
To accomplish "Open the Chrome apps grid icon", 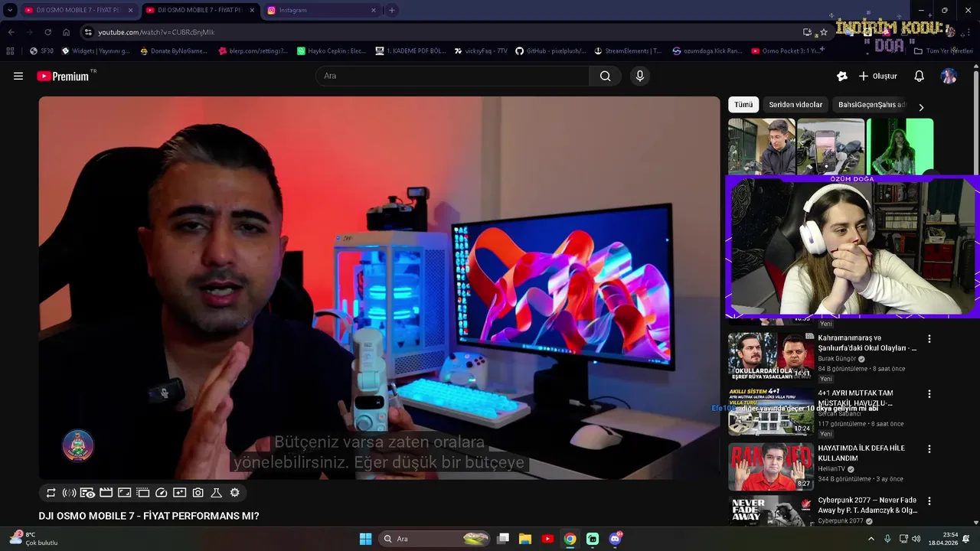I will (10, 51).
